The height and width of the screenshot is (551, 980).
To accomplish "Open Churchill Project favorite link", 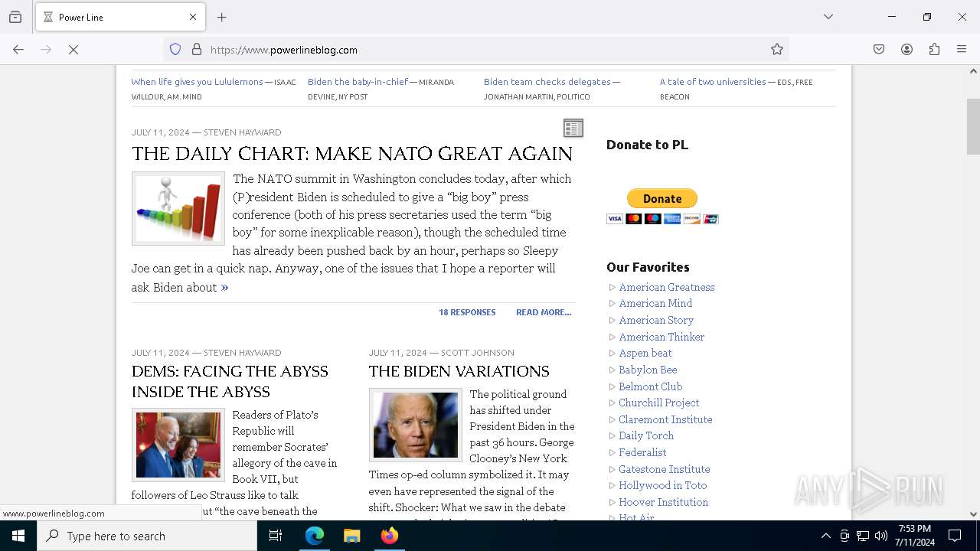I will [x=659, y=403].
